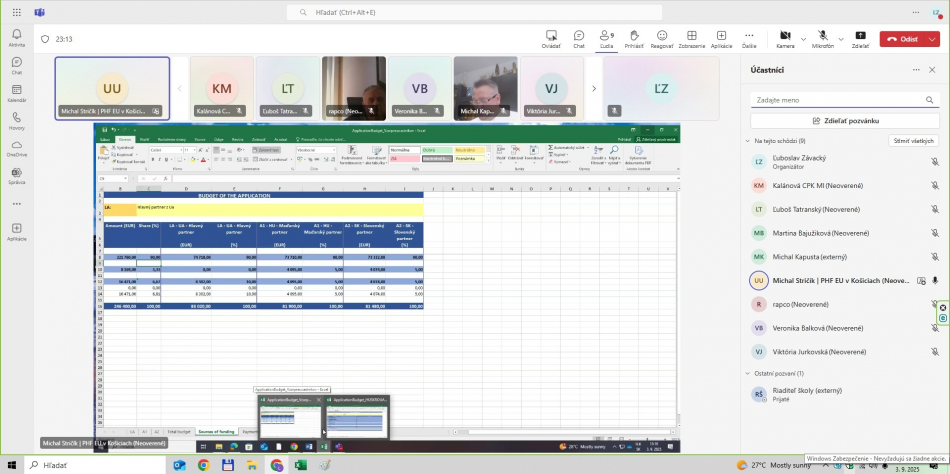Click the Stlmiť všetkých button
The image size is (950, 474).
pyautogui.click(x=913, y=141)
